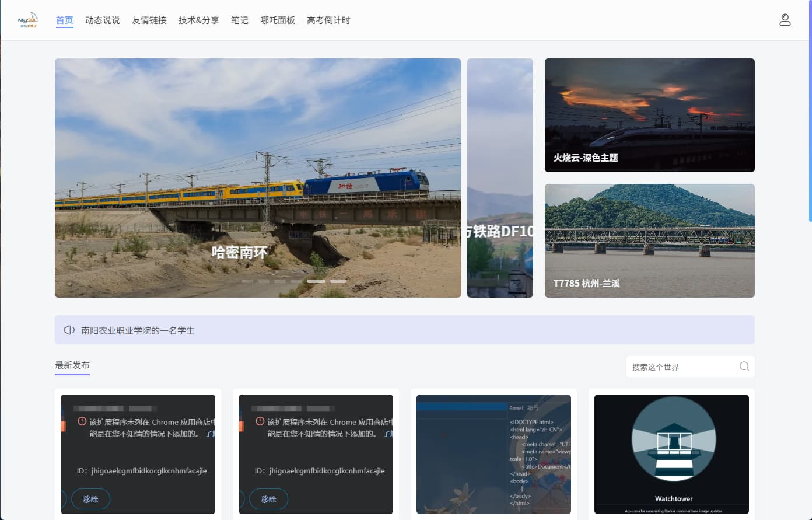Select the first carousel indicator bar
812x520 pixels.
click(247, 281)
